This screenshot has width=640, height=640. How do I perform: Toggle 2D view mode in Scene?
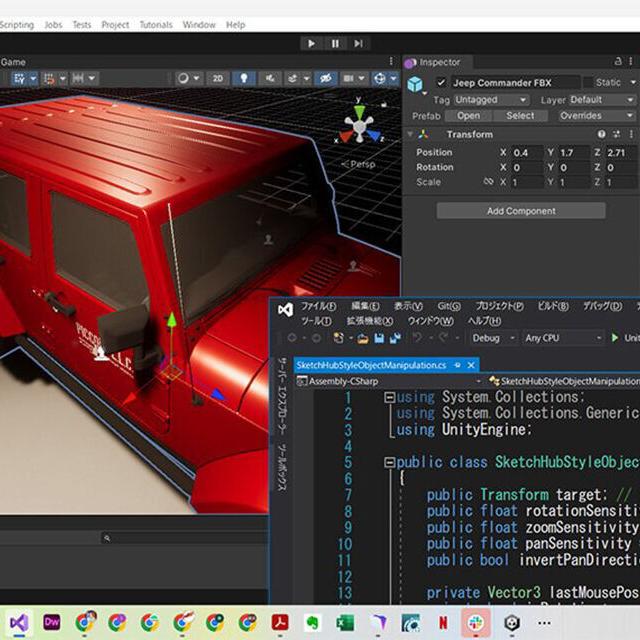[x=217, y=78]
